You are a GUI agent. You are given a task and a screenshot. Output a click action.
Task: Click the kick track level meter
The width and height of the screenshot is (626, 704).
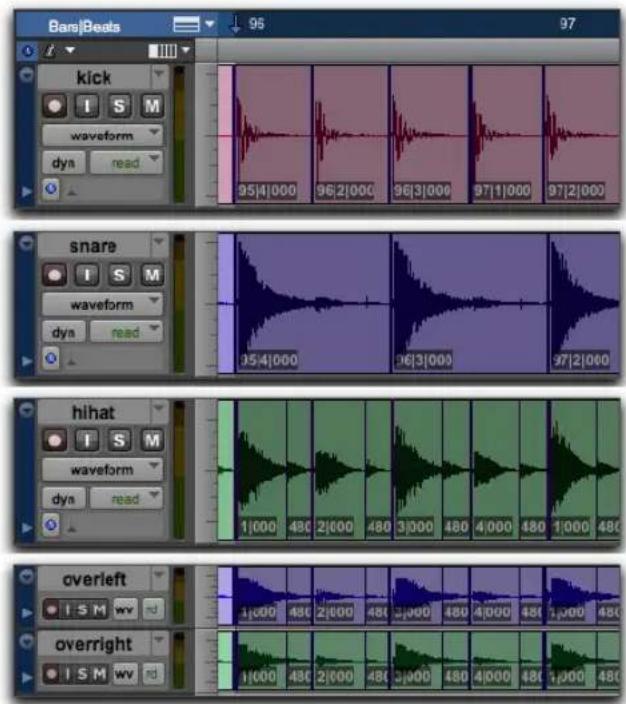point(179,134)
